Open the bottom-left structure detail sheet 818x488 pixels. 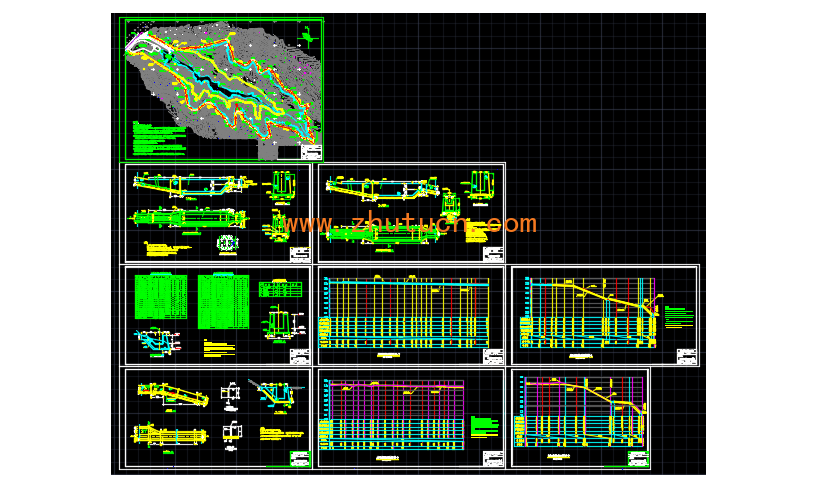(215, 417)
